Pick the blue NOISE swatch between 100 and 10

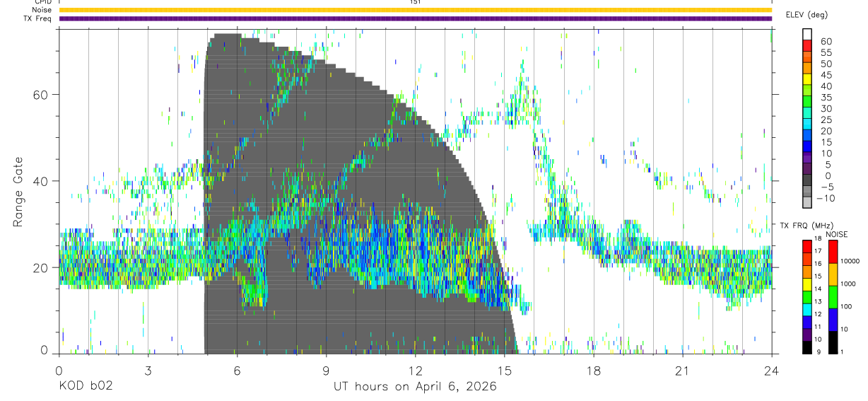point(833,320)
